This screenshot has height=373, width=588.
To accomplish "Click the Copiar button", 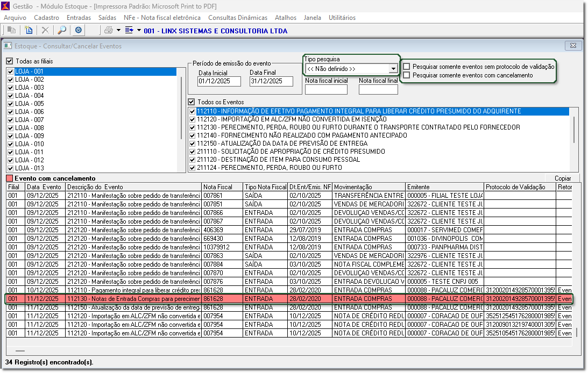I will (563, 178).
